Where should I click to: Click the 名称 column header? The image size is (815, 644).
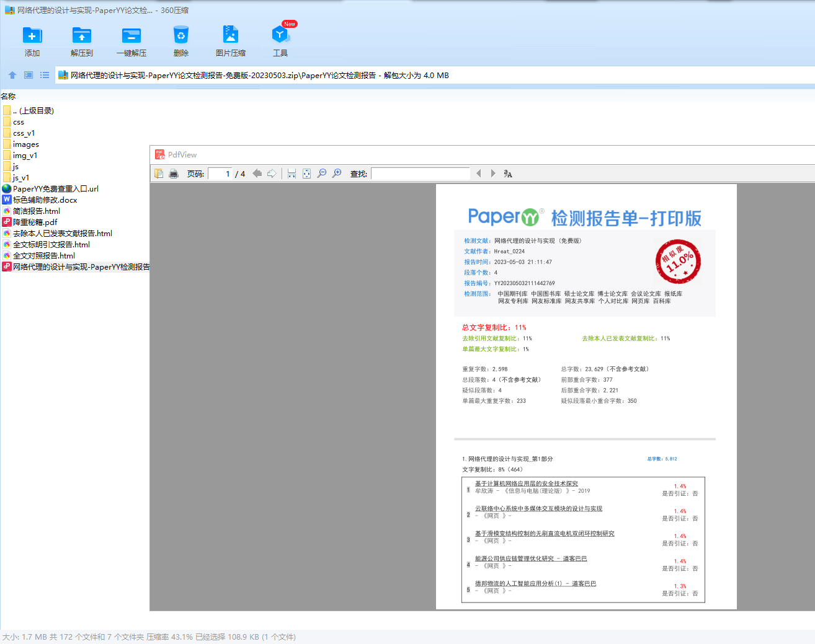pyautogui.click(x=8, y=96)
